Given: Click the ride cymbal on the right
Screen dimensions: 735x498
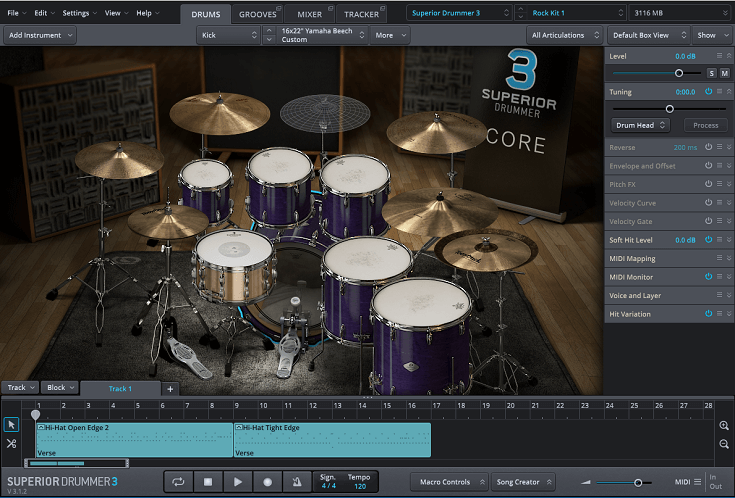Looking at the screenshot, I should pyautogui.click(x=439, y=211).
